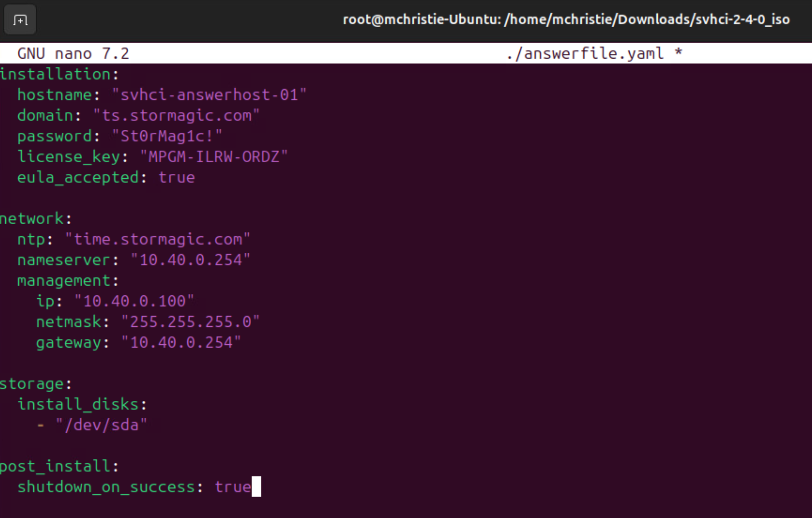Click the domain value ts.stormagic.com
The height and width of the screenshot is (518, 812).
point(176,116)
